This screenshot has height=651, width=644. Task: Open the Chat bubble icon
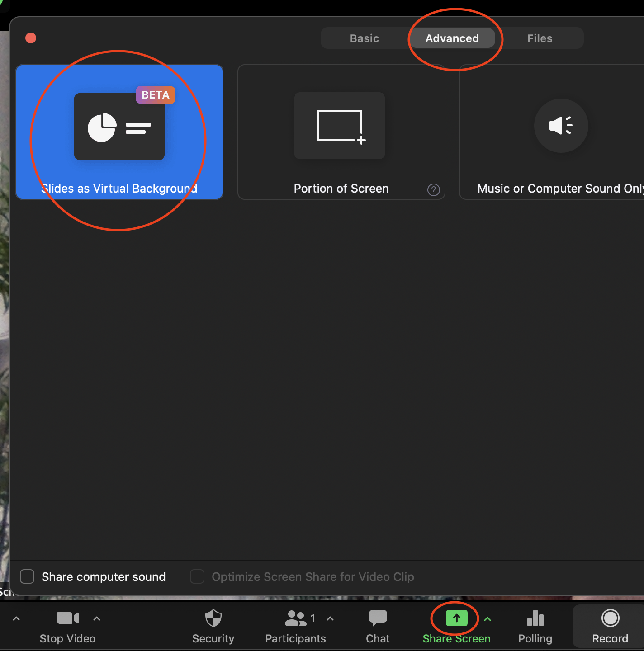pyautogui.click(x=378, y=618)
